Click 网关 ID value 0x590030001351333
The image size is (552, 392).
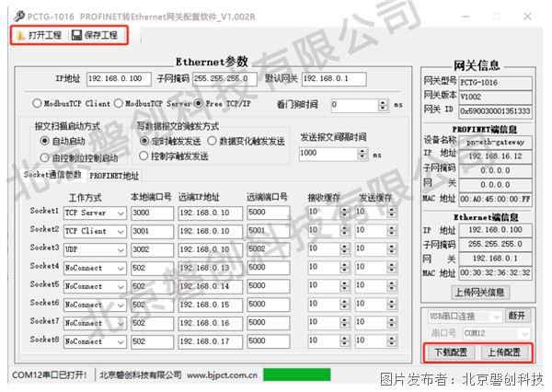pos(496,111)
